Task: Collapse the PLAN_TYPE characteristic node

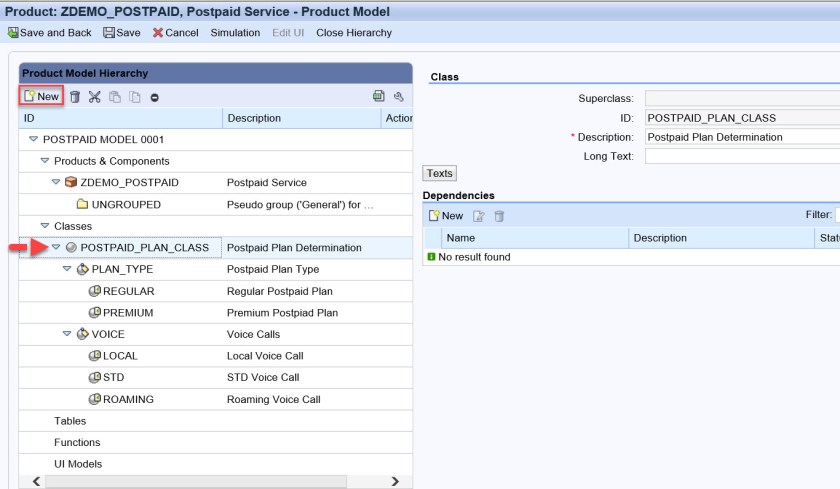Action: [x=67, y=270]
